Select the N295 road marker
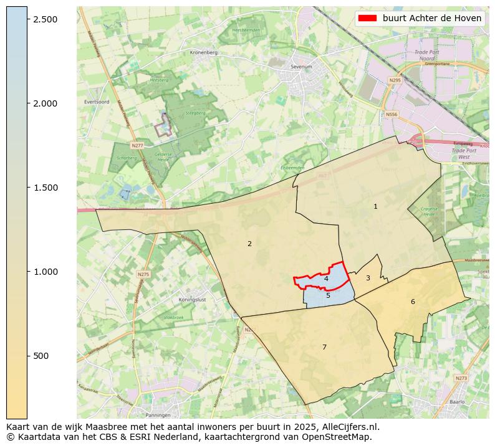 395,80
